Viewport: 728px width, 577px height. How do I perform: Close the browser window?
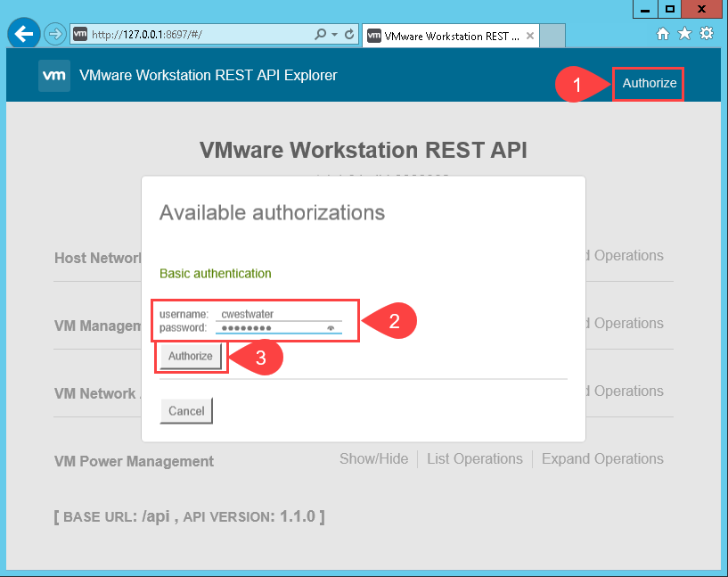tap(701, 9)
